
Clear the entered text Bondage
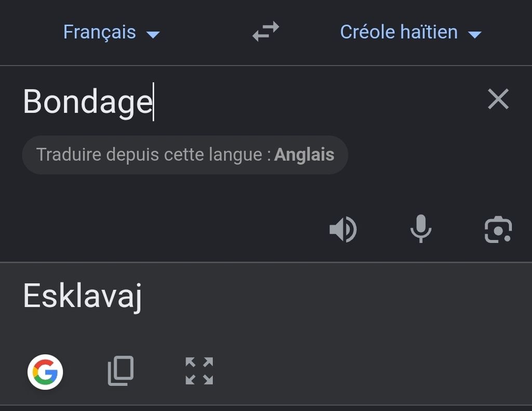tap(498, 99)
